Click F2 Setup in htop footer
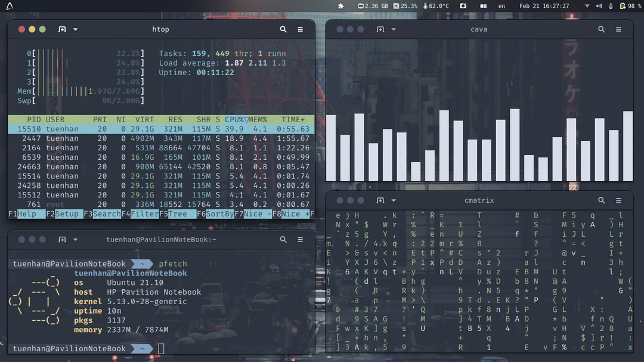This screenshot has width=644, height=362. click(x=64, y=214)
